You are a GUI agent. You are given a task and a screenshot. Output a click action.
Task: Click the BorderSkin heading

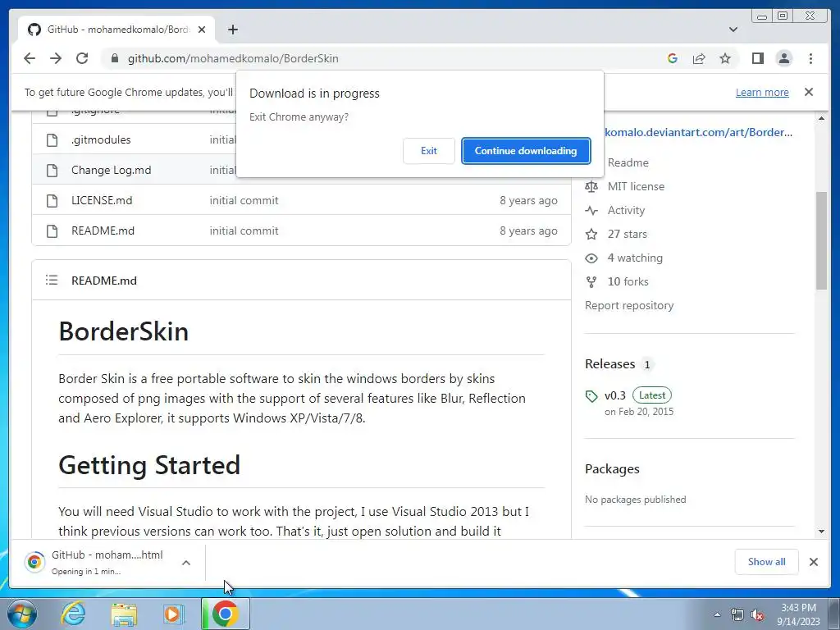[123, 331]
